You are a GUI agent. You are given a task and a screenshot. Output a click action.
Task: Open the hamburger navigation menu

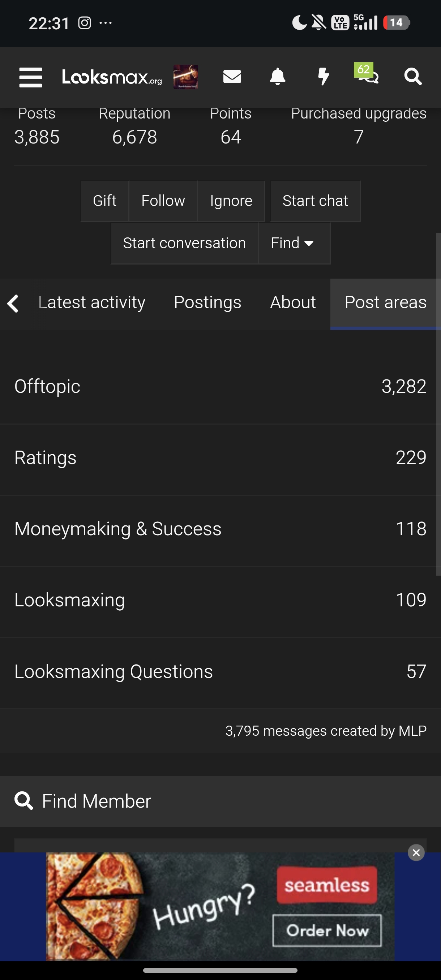(x=30, y=77)
